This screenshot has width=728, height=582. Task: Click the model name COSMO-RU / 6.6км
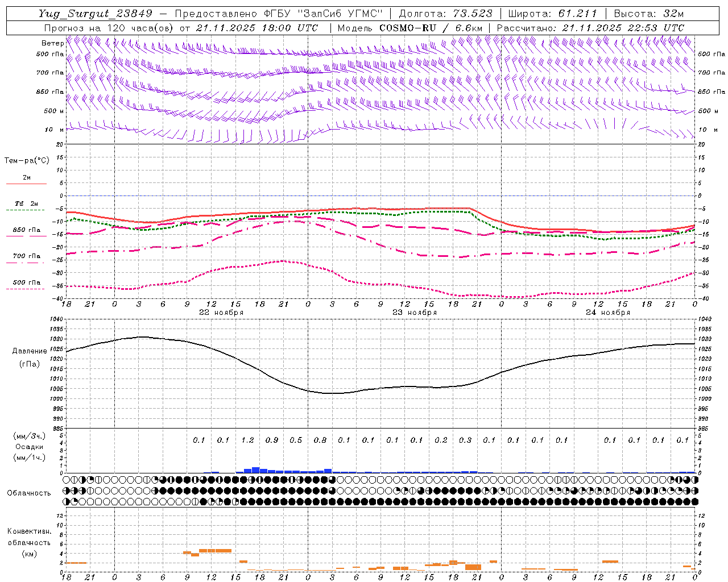pos(431,28)
